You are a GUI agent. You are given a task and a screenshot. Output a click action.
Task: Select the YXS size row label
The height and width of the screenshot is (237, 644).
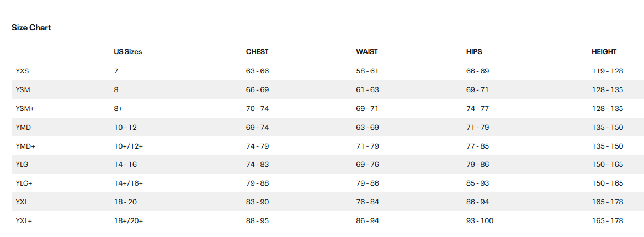(x=23, y=71)
